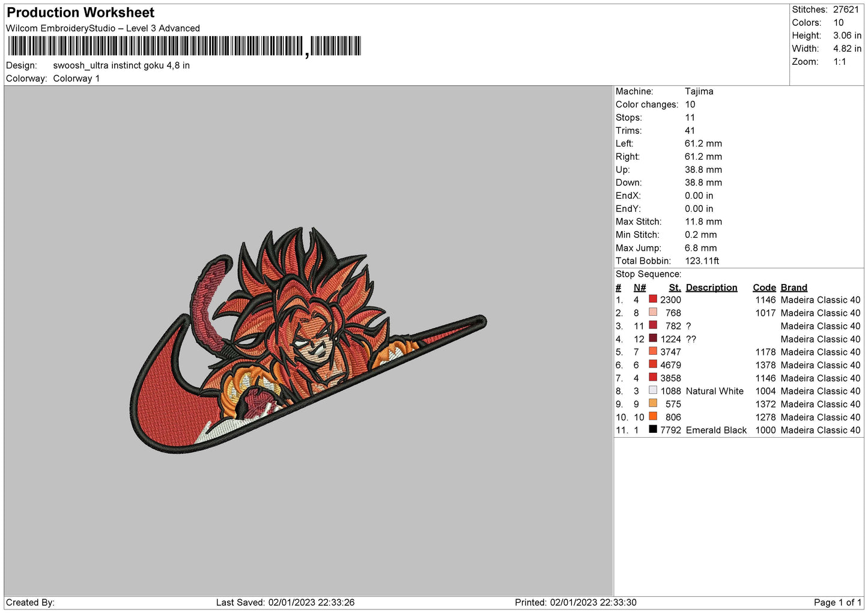Image resolution: width=868 pixels, height=613 pixels.
Task: Select the Emerald Black color swatch
Action: 652,429
